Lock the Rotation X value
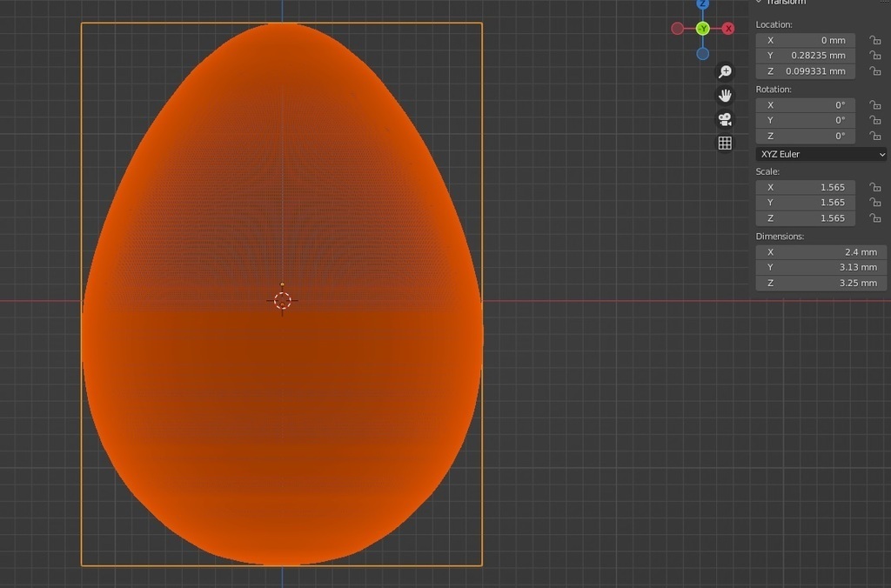Viewport: 891px width, 588px height. click(875, 105)
